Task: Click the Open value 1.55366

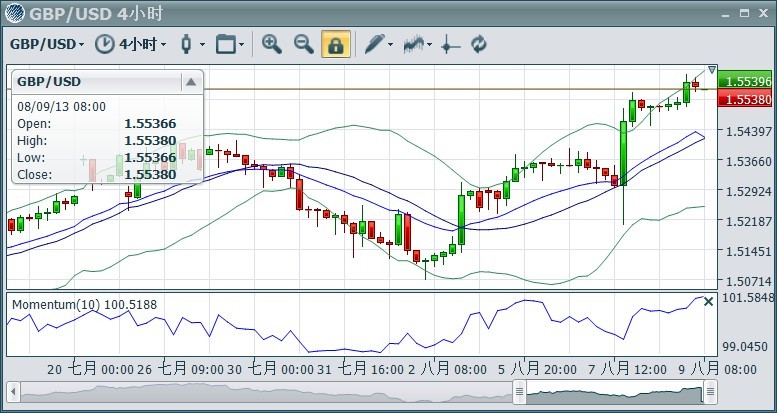Action: tap(150, 124)
